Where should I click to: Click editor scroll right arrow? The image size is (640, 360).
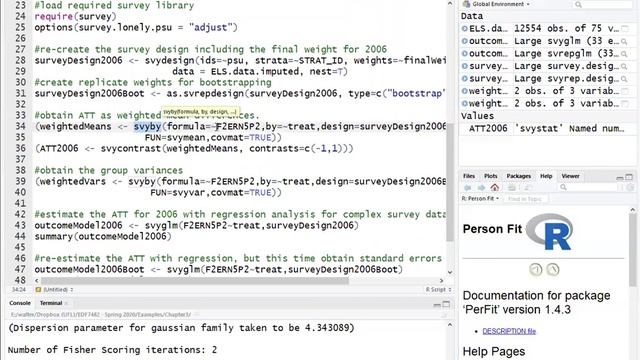coord(441,281)
